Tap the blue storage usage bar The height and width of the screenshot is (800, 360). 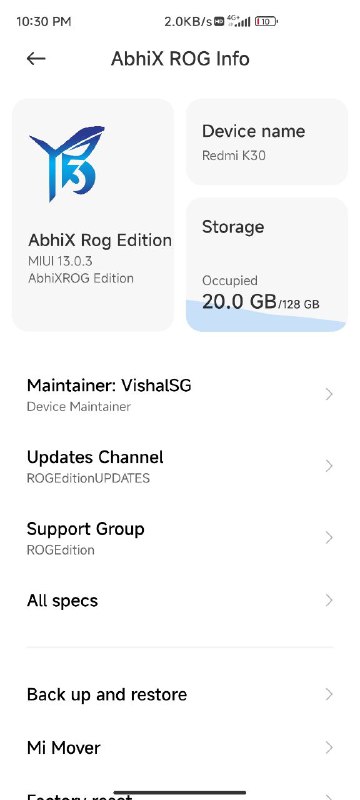[x=267, y=316]
